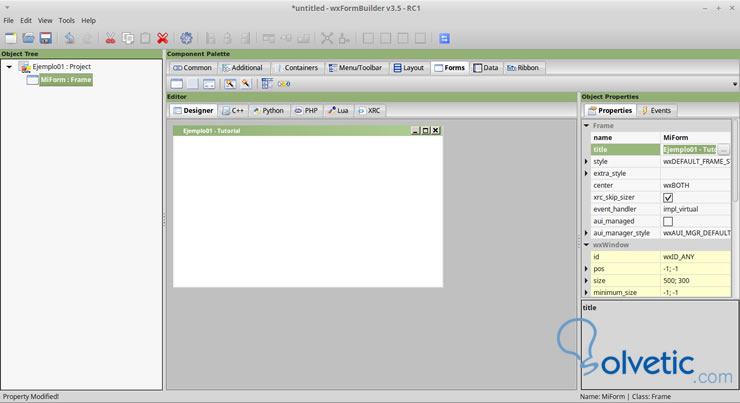Delete the selected object with red X

point(163,38)
